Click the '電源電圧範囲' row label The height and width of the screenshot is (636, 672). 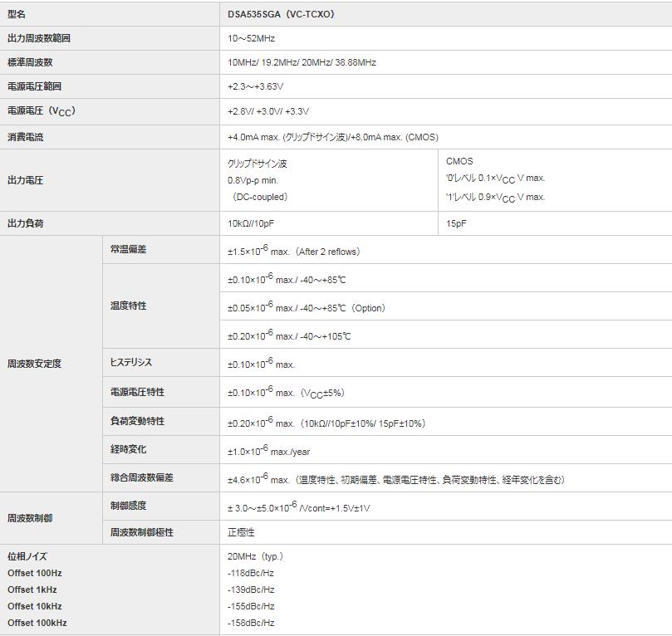pyautogui.click(x=34, y=86)
